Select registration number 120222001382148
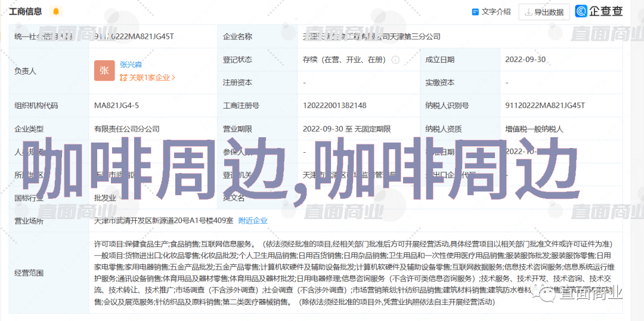The width and height of the screenshot is (644, 321). point(335,106)
